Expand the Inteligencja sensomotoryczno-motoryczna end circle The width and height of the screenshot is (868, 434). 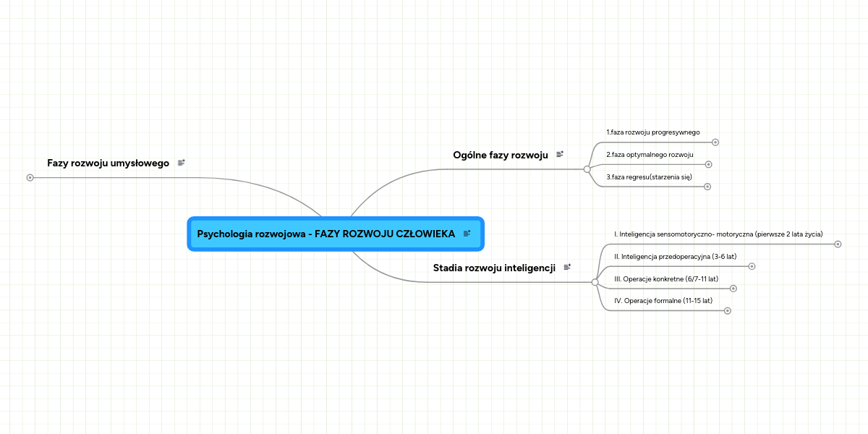[x=838, y=244]
